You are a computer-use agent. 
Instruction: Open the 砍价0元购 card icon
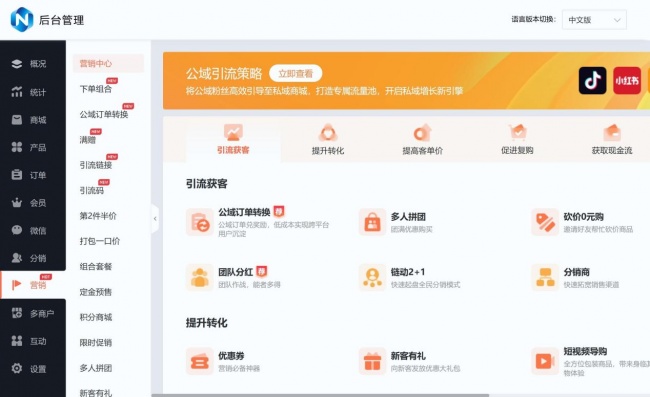coord(545,222)
